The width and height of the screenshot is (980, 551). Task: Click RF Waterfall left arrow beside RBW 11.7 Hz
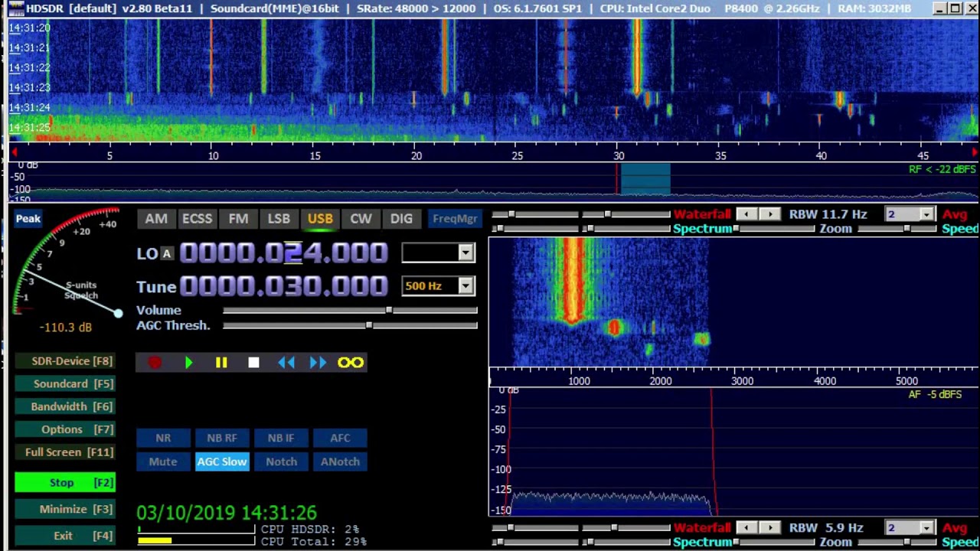pyautogui.click(x=746, y=214)
